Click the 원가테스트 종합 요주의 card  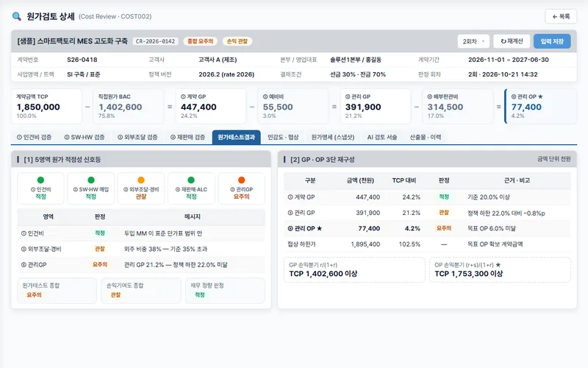pos(57,290)
